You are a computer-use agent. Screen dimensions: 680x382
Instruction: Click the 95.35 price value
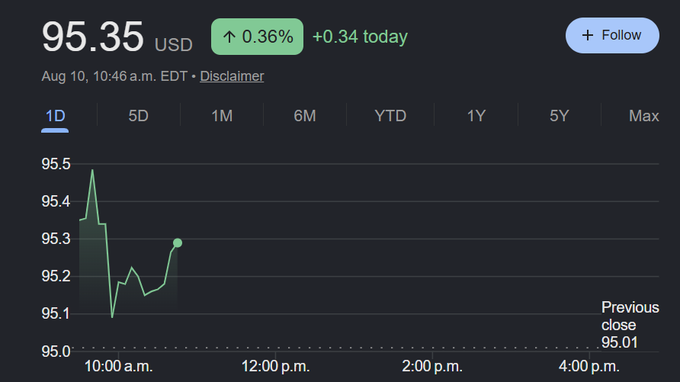(92, 37)
